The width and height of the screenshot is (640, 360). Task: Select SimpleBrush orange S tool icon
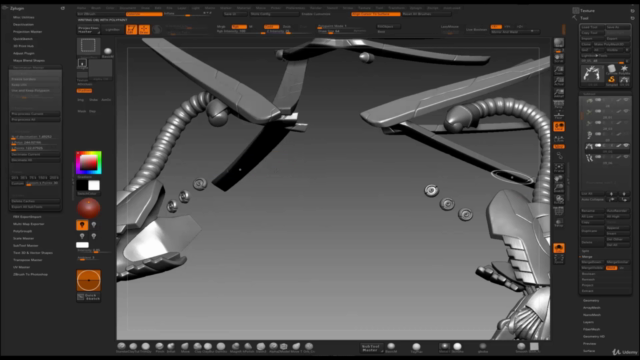611,80
